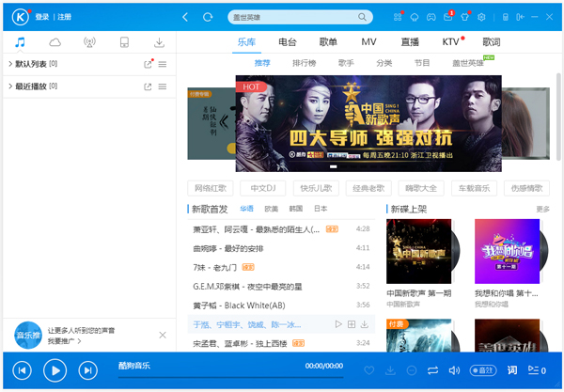Download the highlighted 于湉 song
The image size is (564, 392).
[365, 324]
